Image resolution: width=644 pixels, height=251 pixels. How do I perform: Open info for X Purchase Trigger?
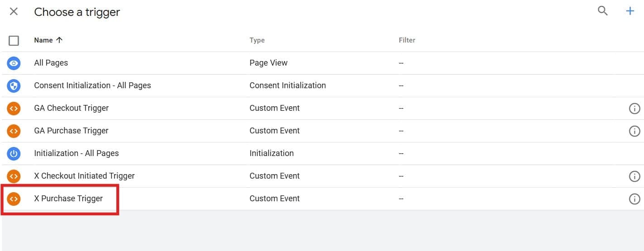pyautogui.click(x=634, y=199)
